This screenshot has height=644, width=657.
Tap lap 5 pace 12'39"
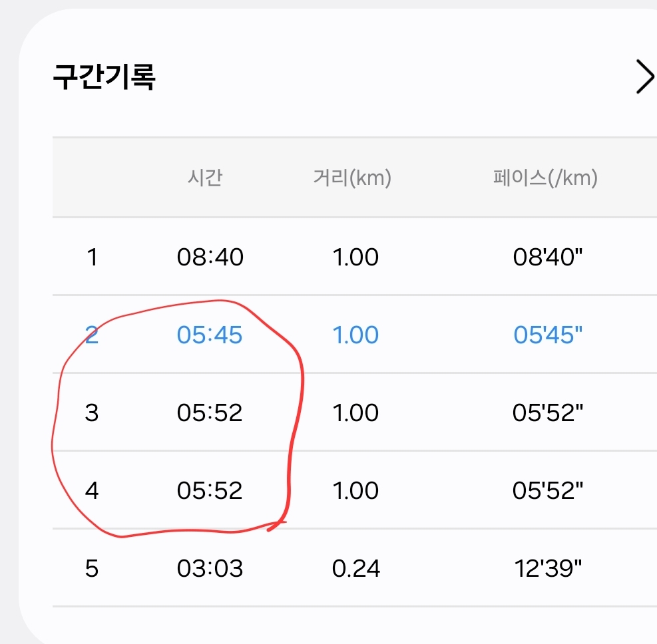coord(548,569)
